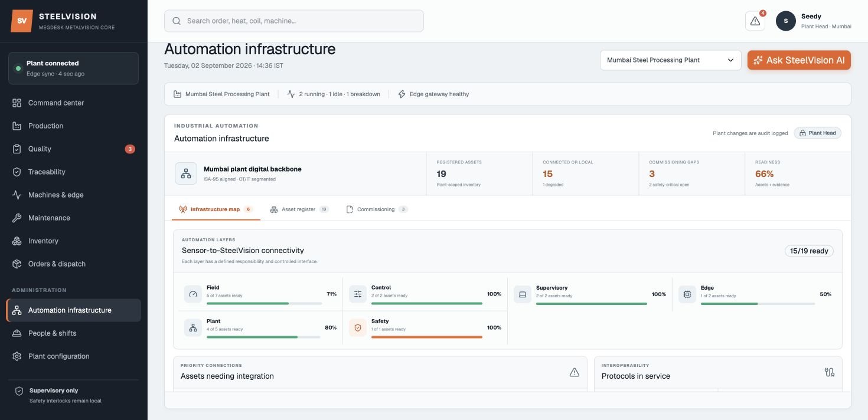Click the Machines & edge pulse icon

tap(17, 195)
